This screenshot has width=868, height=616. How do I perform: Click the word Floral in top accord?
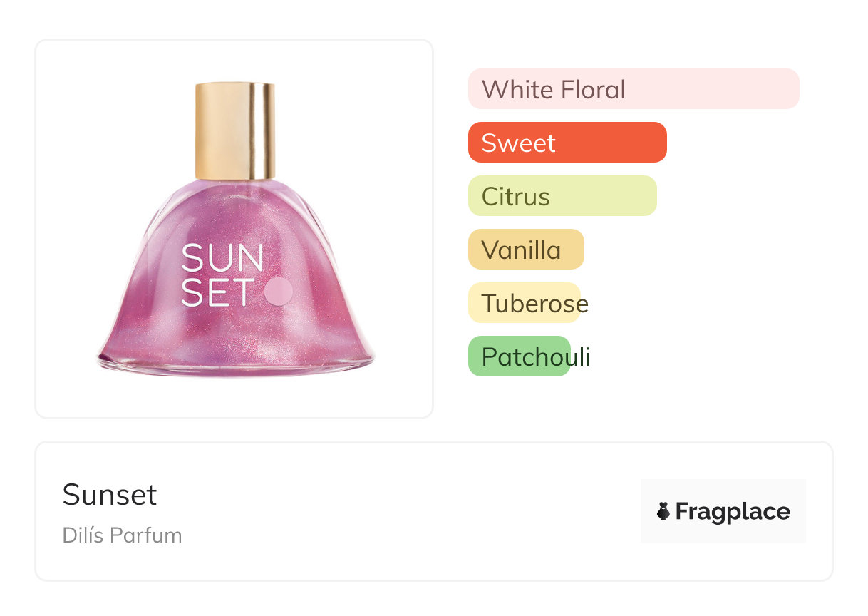pyautogui.click(x=592, y=90)
